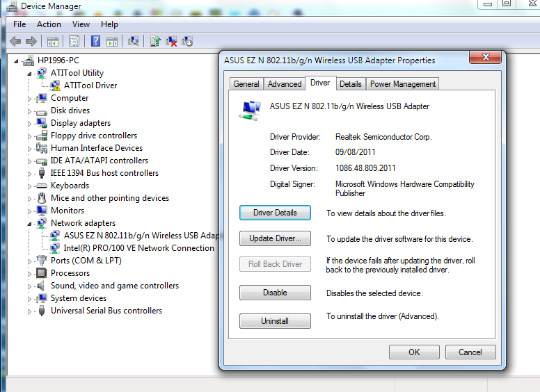Click Update Driver Software toolbar icon
This screenshot has width=540, height=392.
(155, 41)
